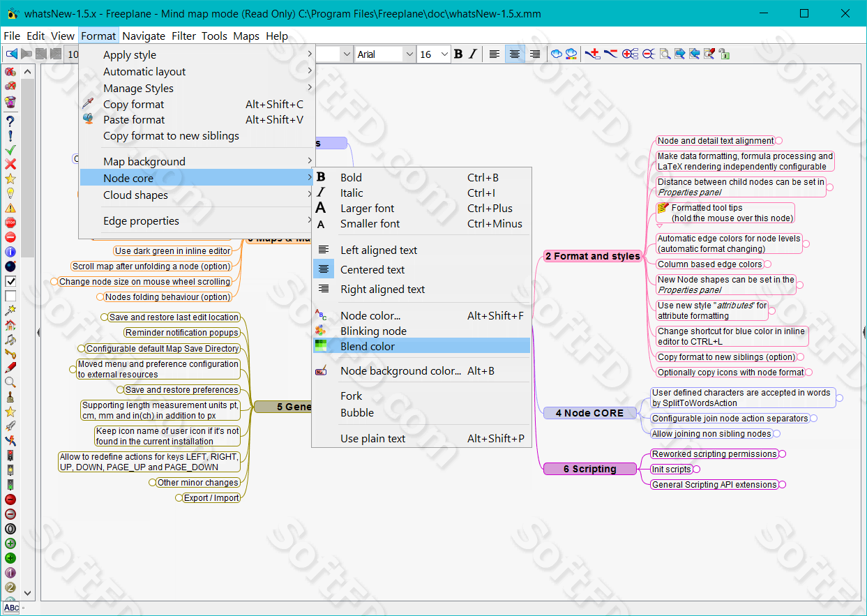Select the 2 Format and styles node
The width and height of the screenshot is (867, 616).
coord(592,256)
